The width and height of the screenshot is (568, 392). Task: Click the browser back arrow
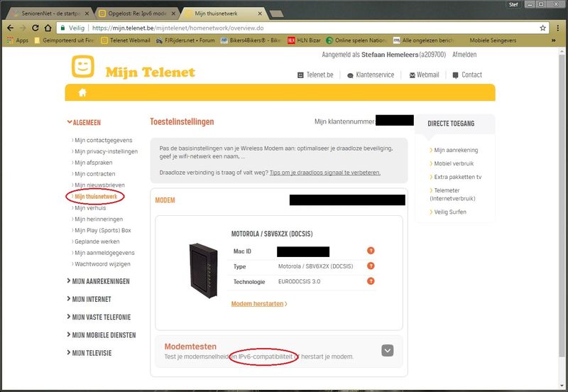10,28
